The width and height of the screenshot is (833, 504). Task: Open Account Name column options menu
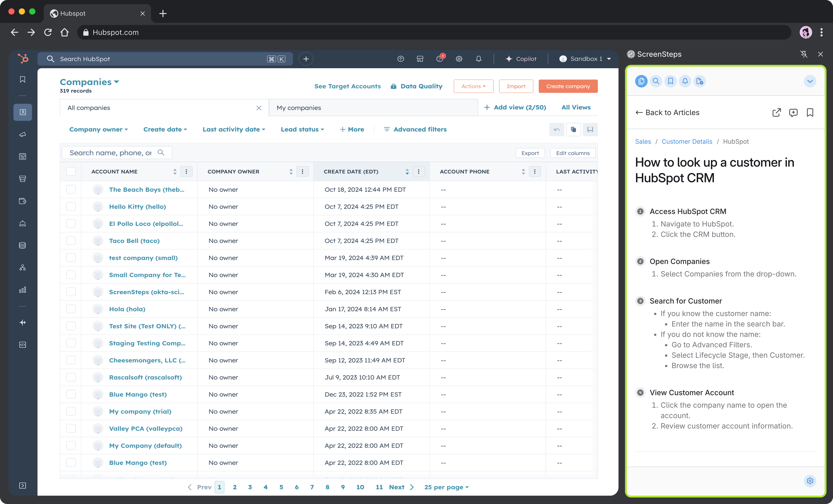pos(186,171)
